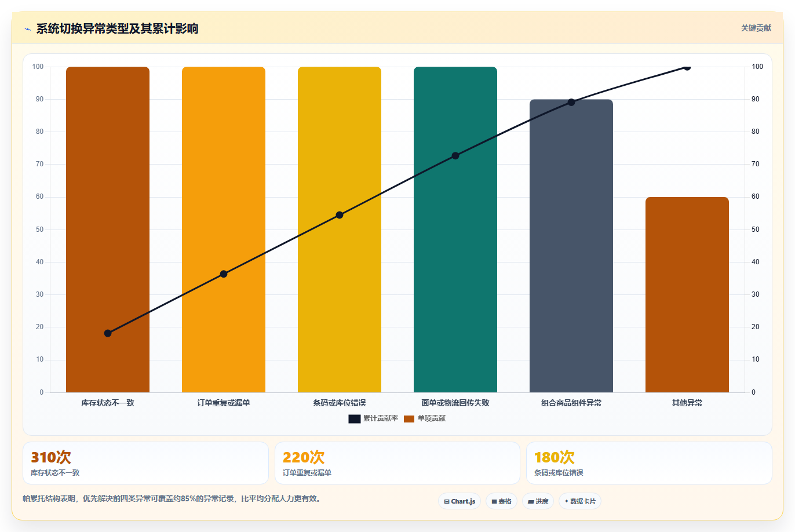Viewport: 795px width, 532px height.
Task: Click the lightning icon beside the chart title
Action: tap(27, 29)
